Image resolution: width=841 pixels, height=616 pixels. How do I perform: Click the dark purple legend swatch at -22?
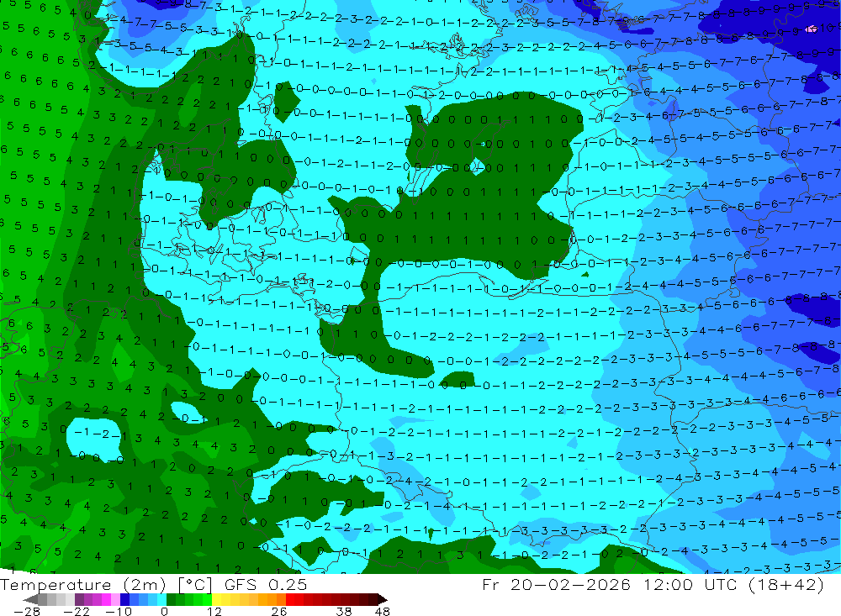tap(79, 600)
